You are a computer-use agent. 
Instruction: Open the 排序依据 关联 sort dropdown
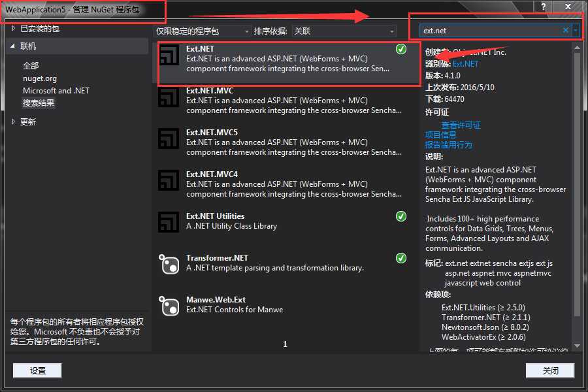click(x=344, y=31)
